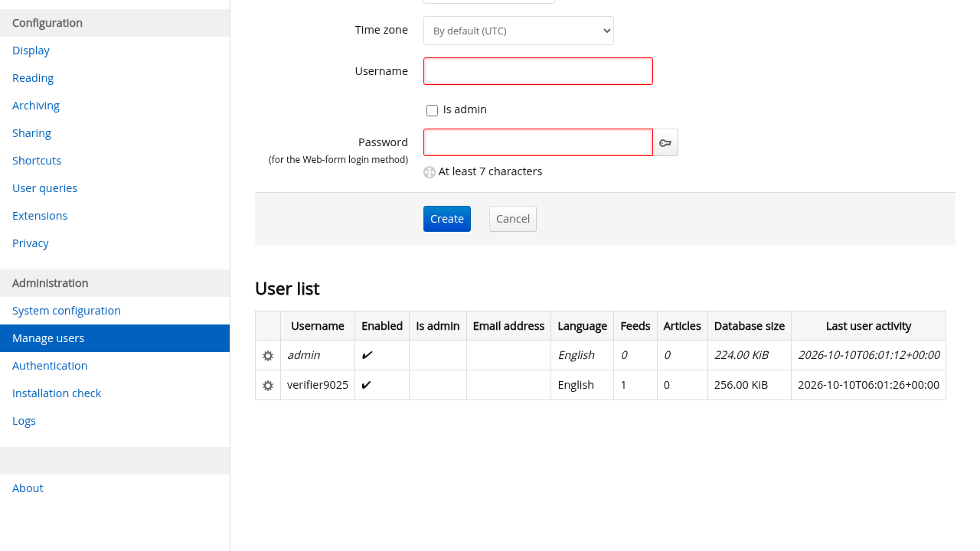
Task: Select Sharing in the sidebar
Action: pyautogui.click(x=31, y=133)
